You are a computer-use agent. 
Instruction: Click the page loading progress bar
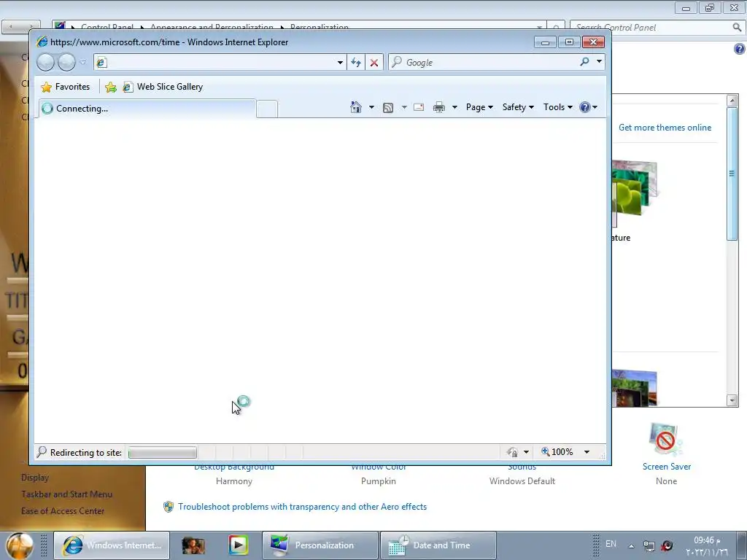coord(163,452)
